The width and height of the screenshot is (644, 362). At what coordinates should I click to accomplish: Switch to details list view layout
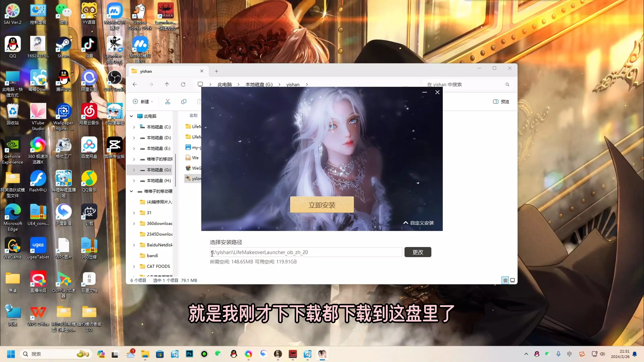click(x=505, y=280)
